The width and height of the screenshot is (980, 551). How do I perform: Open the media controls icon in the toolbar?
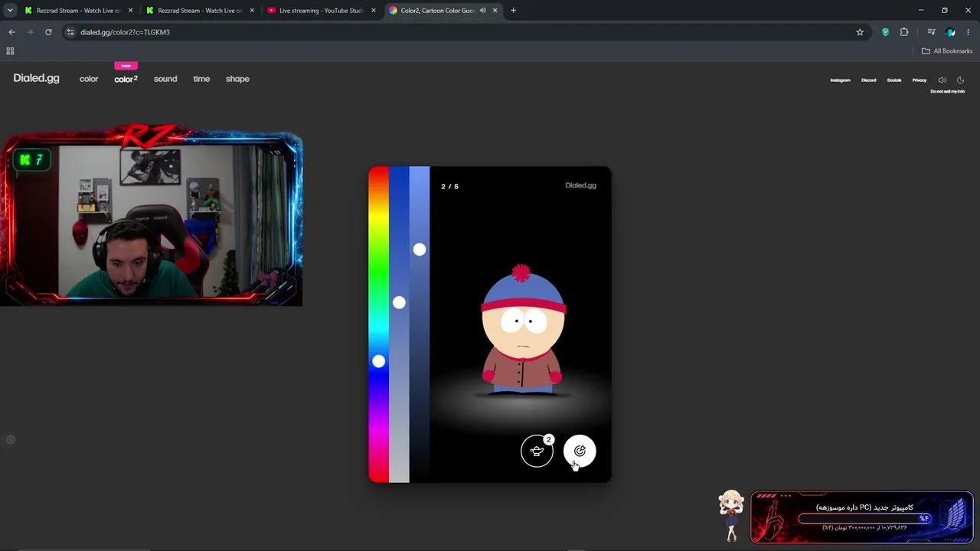coord(931,32)
